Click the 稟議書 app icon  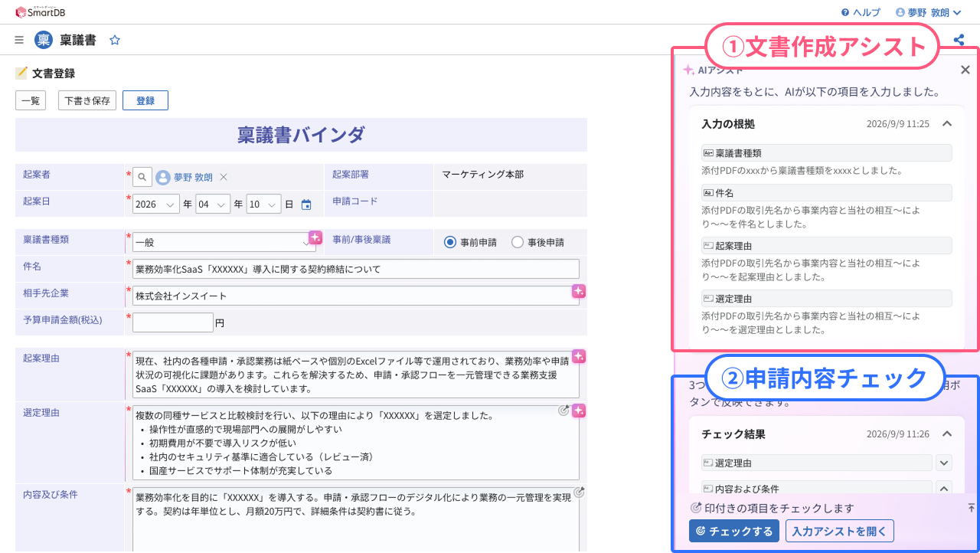(x=44, y=40)
